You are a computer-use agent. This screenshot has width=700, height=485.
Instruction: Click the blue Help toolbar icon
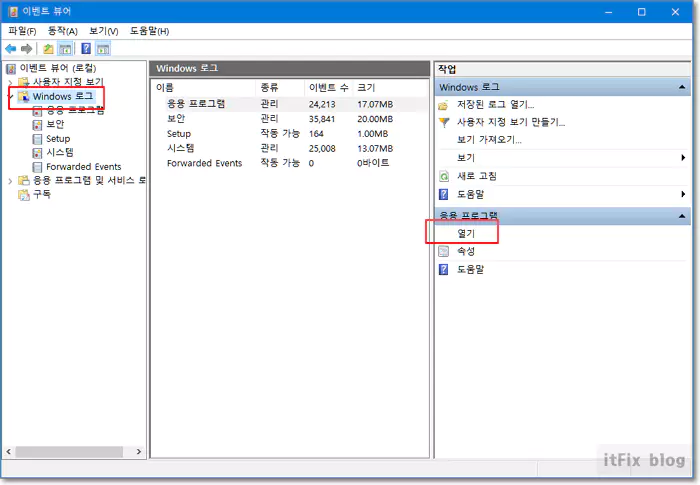pyautogui.click(x=86, y=49)
